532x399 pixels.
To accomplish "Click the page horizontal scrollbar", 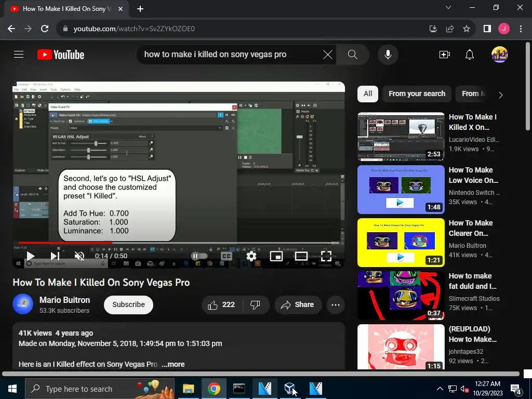I will (x=261, y=374).
